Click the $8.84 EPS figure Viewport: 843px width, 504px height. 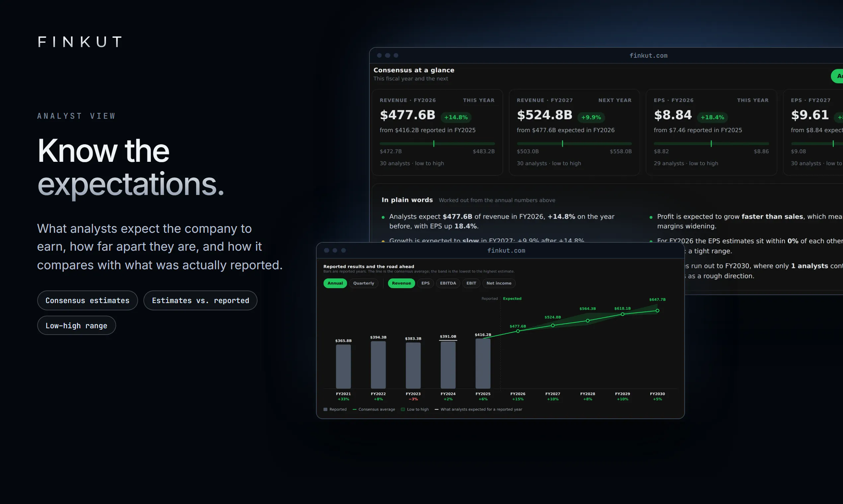(x=673, y=115)
